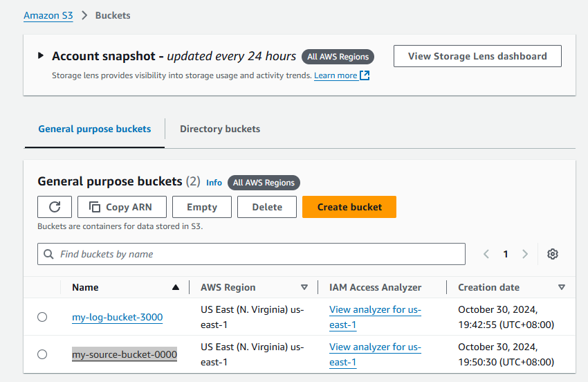The width and height of the screenshot is (588, 382).
Task: Click the external link icon beside Learn more
Action: tap(365, 75)
